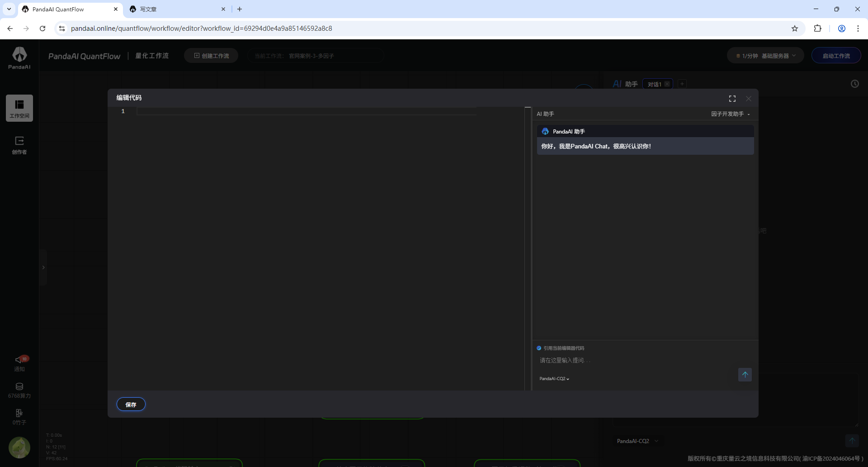Open the user avatar at sidebar bottom
The height and width of the screenshot is (467, 868).
(x=19, y=448)
